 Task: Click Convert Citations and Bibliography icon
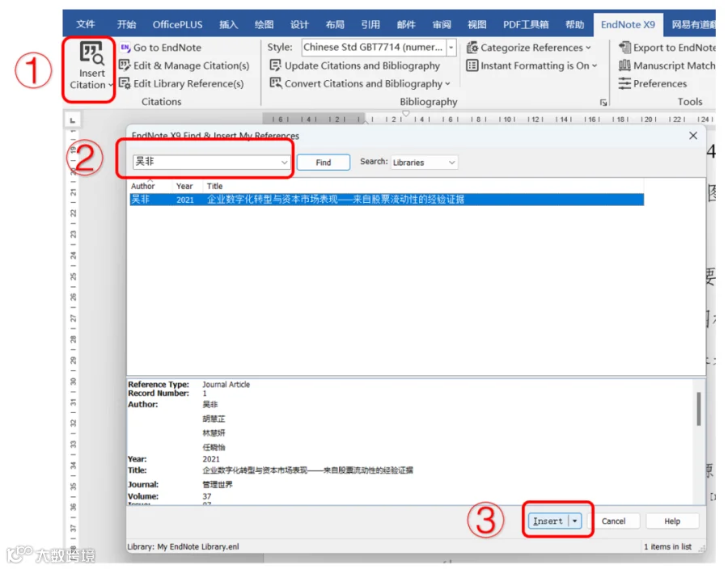[276, 83]
